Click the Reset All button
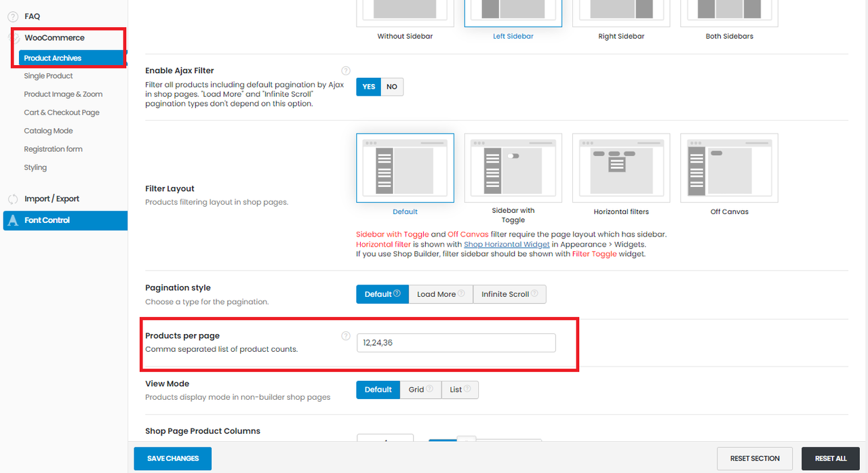Screen dimensions: 868x473 click(831, 459)
